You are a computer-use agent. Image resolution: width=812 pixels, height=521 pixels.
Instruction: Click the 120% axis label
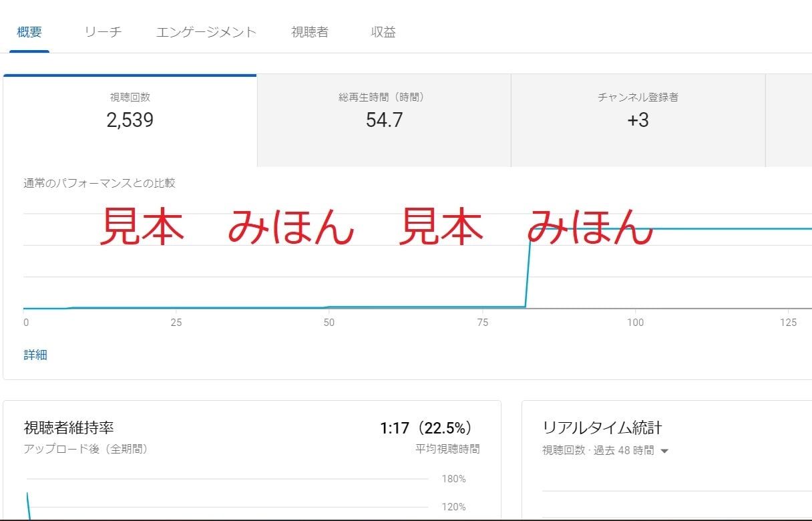454,507
